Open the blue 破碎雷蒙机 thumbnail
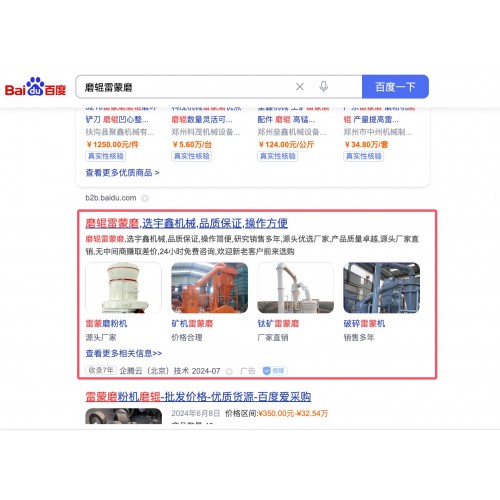Image resolution: width=500 pixels, height=500 pixels. [382, 288]
